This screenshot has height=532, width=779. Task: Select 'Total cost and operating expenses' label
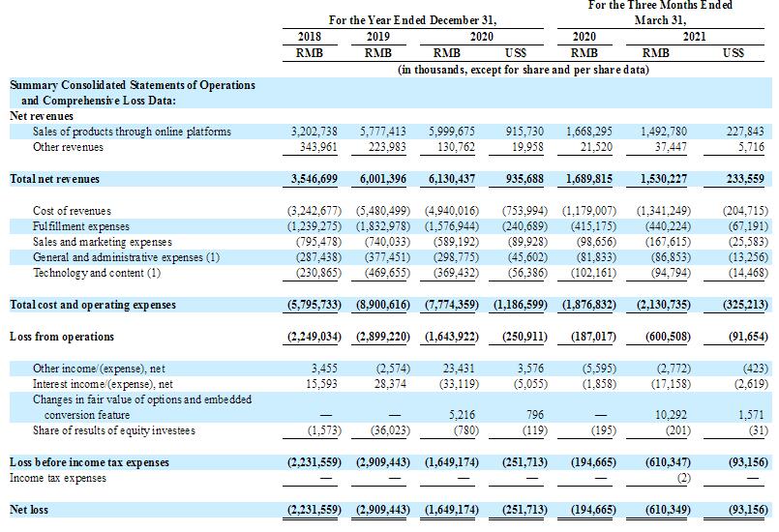[x=93, y=305]
